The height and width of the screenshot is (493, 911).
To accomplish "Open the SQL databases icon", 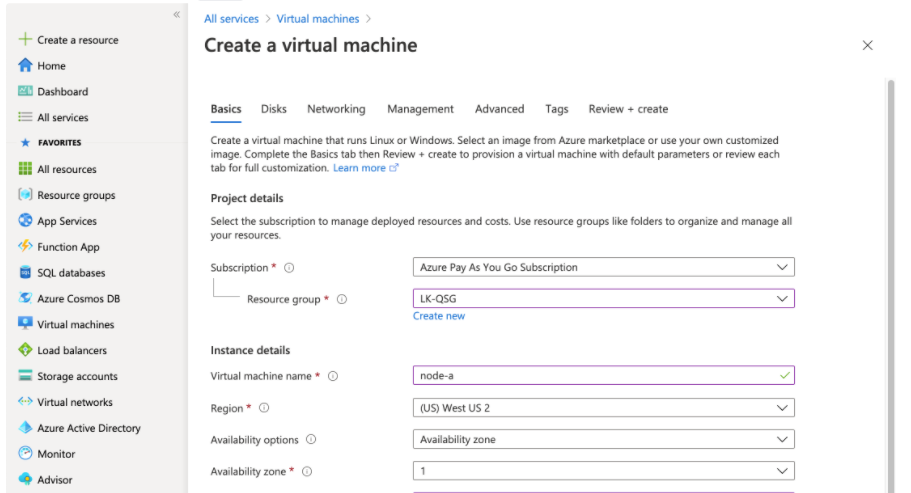I will point(26,273).
